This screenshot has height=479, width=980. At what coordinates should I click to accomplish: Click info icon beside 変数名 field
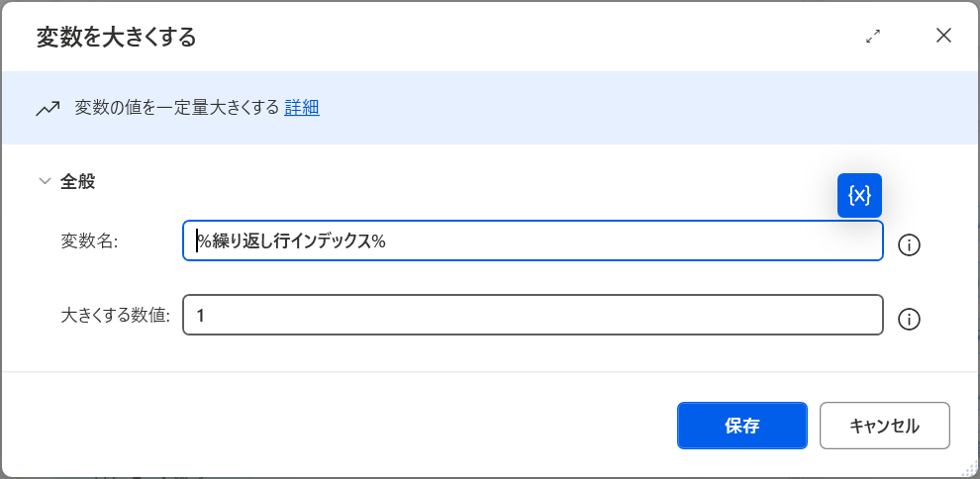[909, 244]
